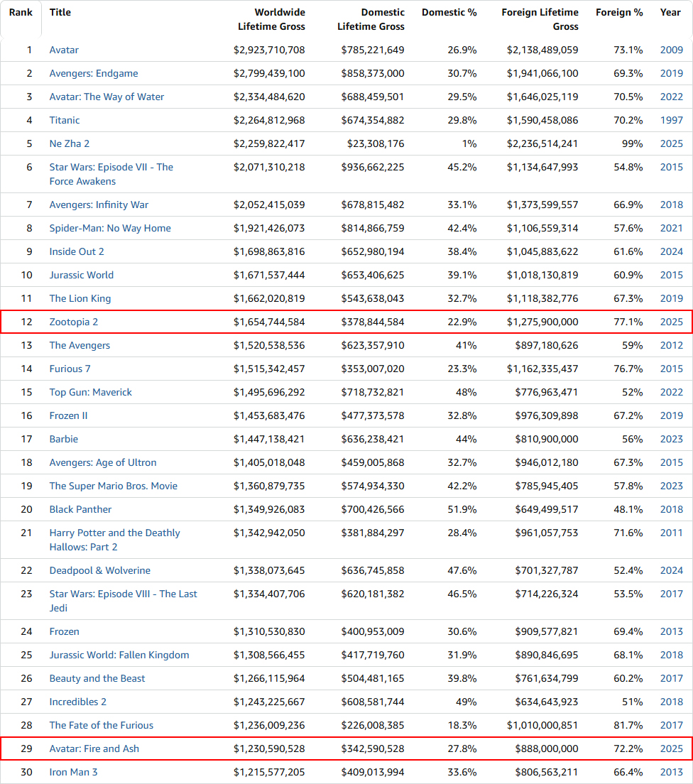Open year 1997 link beside Titanic
The width and height of the screenshot is (693, 784).
pos(671,120)
